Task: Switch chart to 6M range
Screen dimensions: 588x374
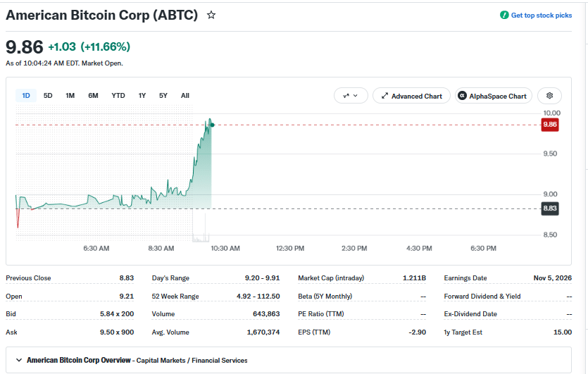Action: 93,96
